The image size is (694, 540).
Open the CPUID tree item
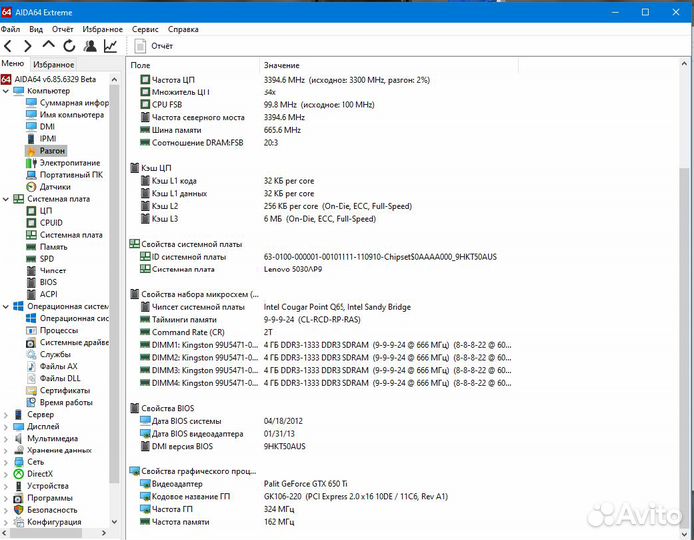point(44,223)
